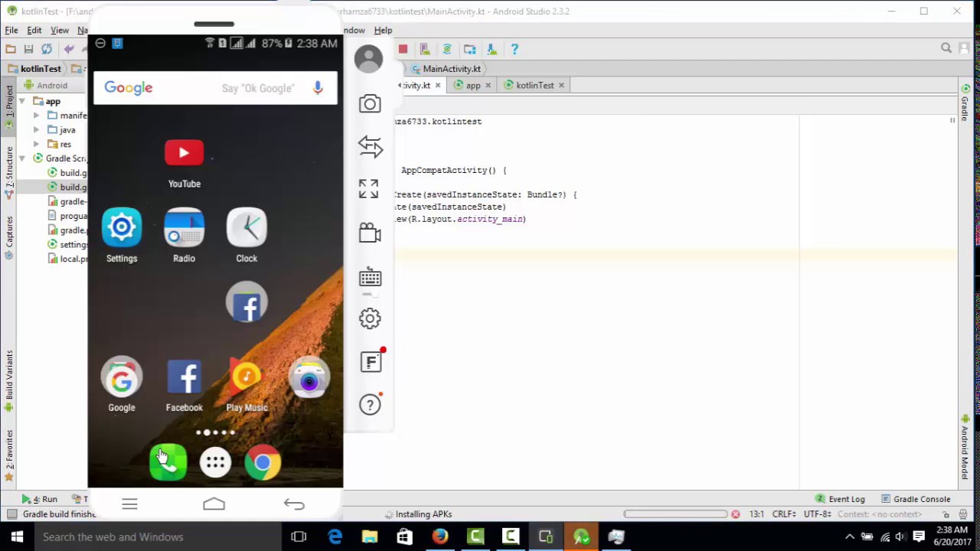Screen dimensions: 980x551
Task: Tap the Google voice search microphone
Action: click(x=318, y=88)
